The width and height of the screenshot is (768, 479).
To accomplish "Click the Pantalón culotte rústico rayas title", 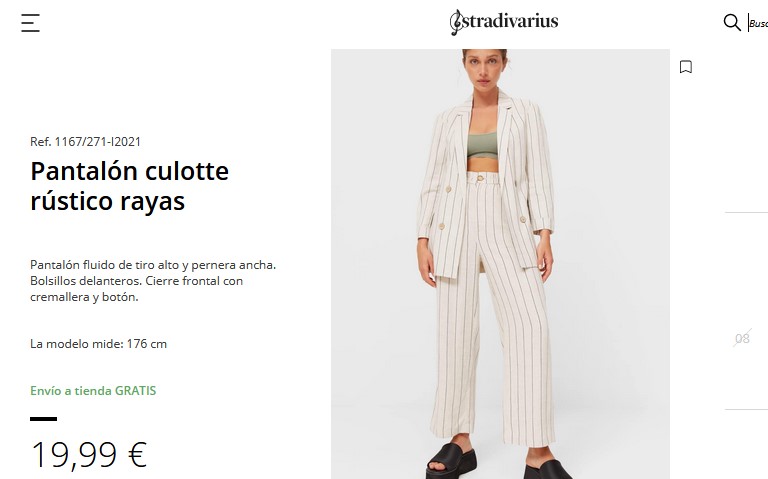I will coord(129,186).
